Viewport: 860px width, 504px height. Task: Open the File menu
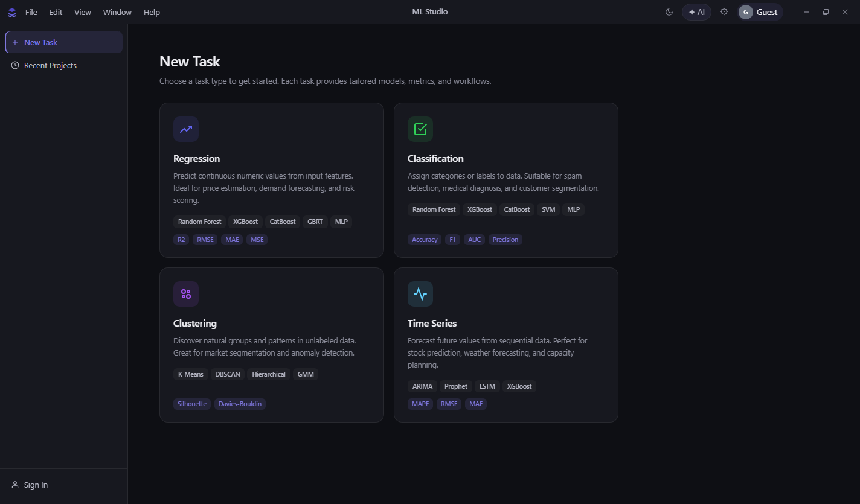31,12
